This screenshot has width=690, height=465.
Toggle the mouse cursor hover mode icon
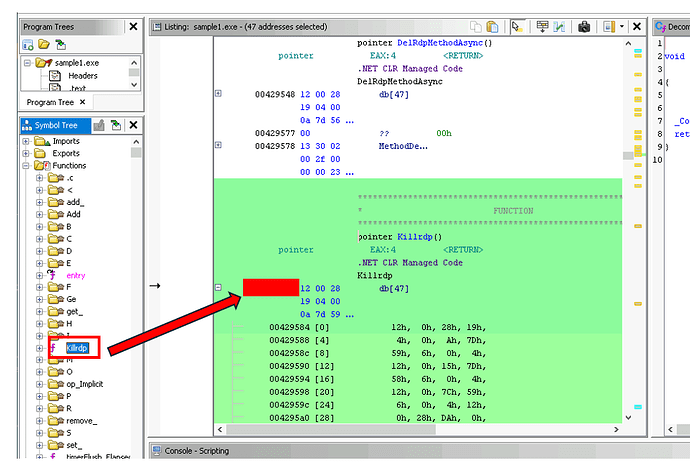point(516,27)
